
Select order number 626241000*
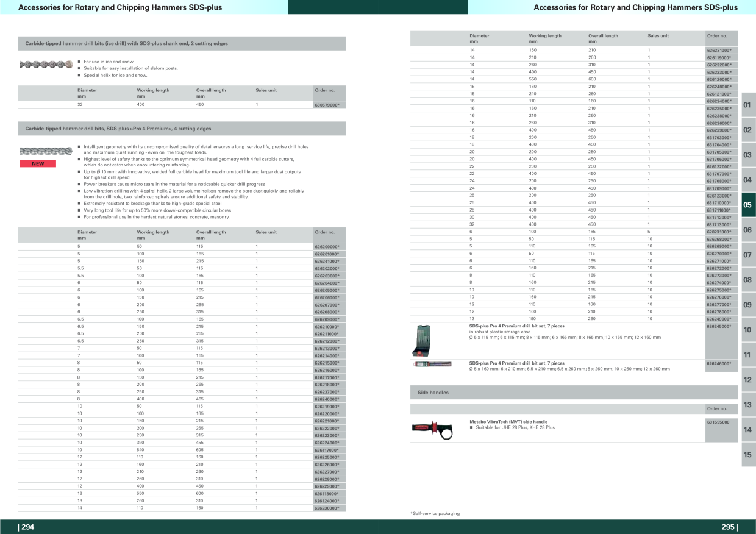click(x=326, y=262)
